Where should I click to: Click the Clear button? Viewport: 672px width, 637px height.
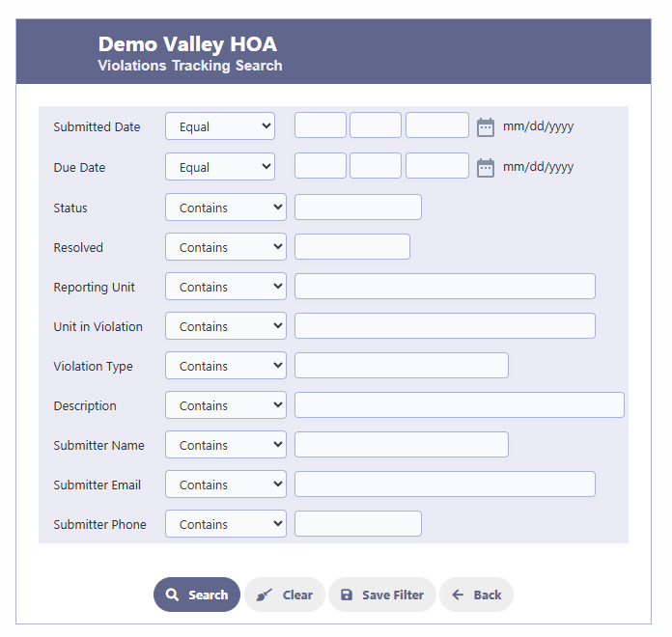tap(285, 595)
